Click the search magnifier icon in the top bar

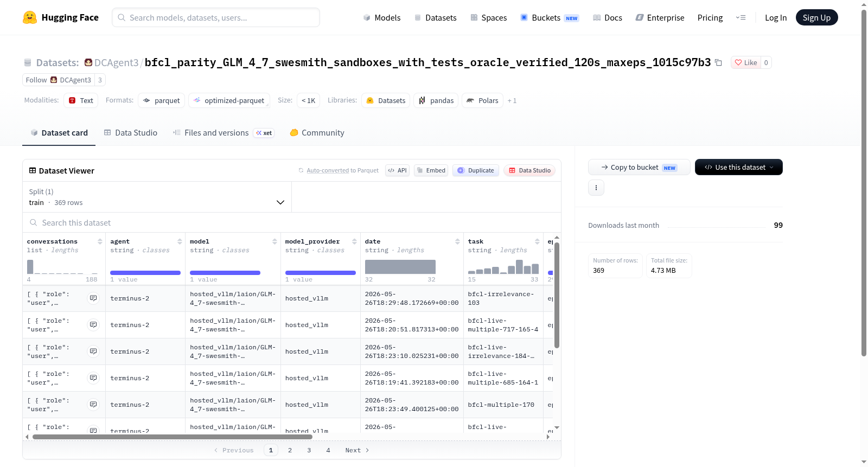click(122, 17)
